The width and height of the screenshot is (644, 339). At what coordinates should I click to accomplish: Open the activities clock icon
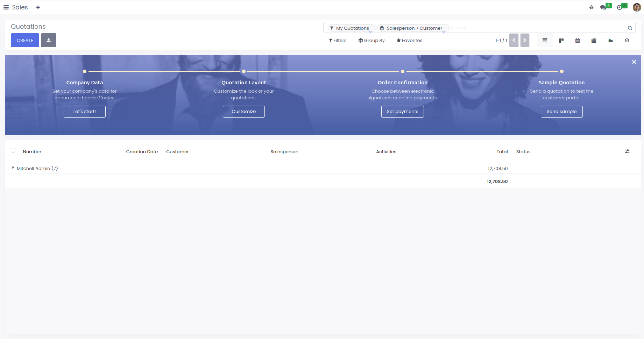coord(620,7)
